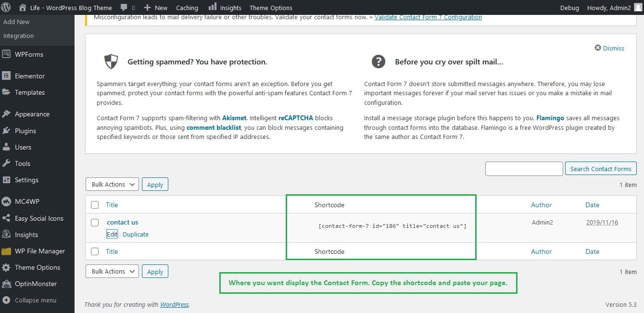Focus the contact forms search field
This screenshot has width=644, height=313.
pyautogui.click(x=524, y=169)
